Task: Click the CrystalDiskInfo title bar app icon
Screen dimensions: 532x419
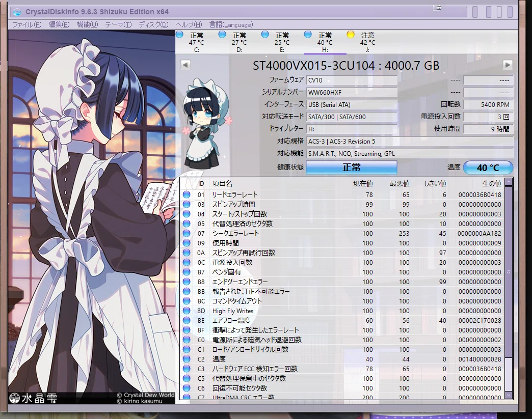Action: coord(17,12)
